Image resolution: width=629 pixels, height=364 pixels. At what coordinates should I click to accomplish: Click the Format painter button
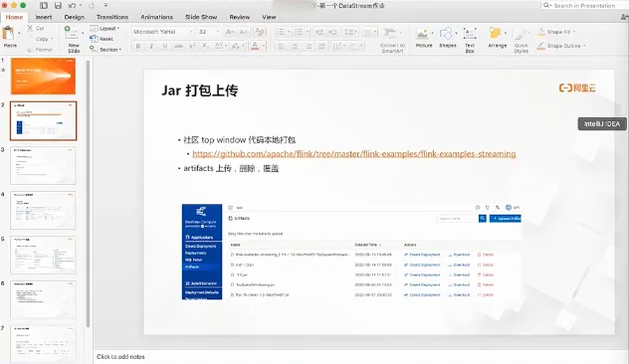(40, 50)
